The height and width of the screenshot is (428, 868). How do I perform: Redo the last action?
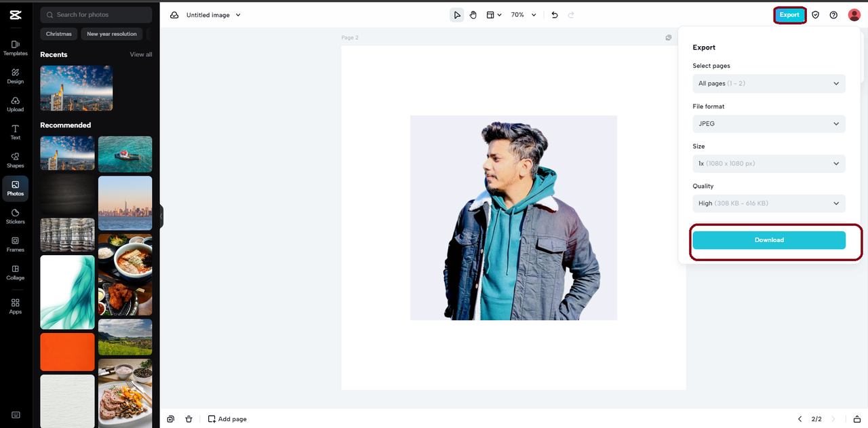pyautogui.click(x=571, y=15)
